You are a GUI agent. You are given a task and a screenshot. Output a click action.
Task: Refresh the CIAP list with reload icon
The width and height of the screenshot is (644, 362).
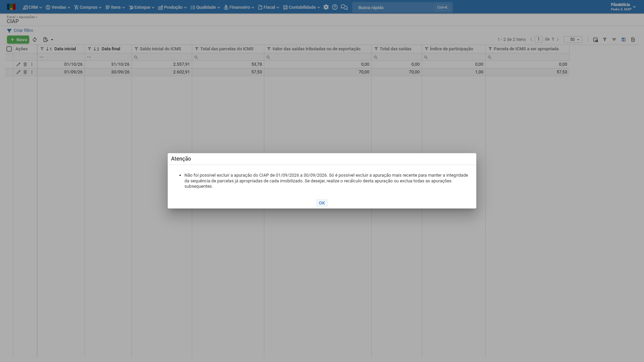(x=35, y=40)
